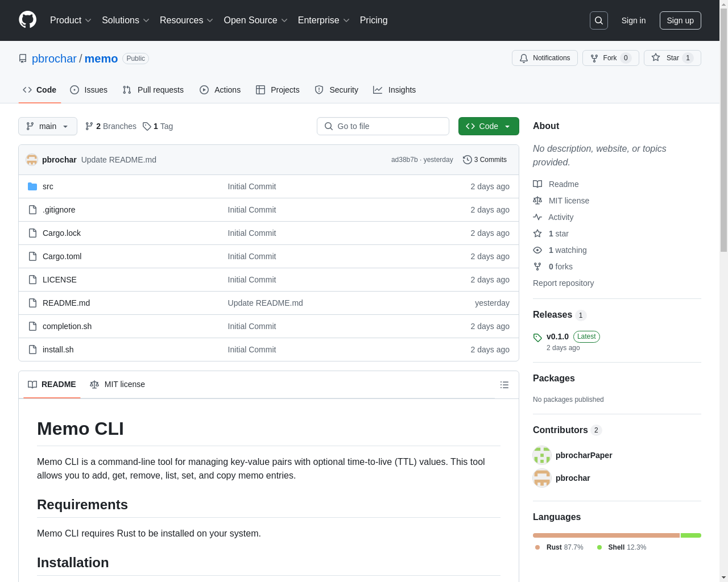Open the GitHub home logo
Image resolution: width=728 pixels, height=582 pixels.
[x=28, y=20]
